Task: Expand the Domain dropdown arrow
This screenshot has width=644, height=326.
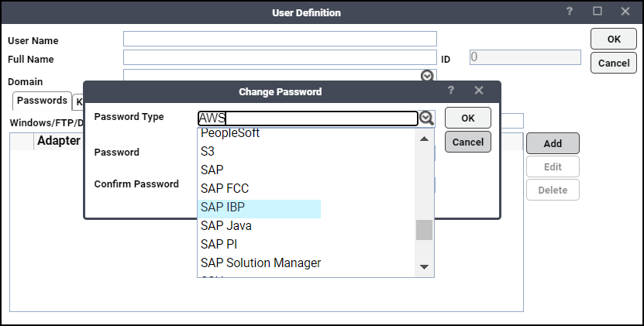Action: click(427, 76)
